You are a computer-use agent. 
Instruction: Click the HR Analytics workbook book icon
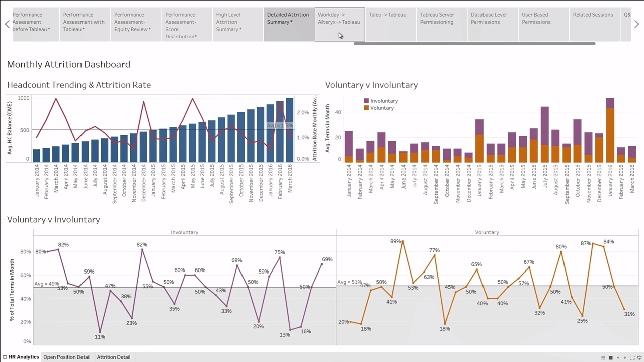pos(5,357)
